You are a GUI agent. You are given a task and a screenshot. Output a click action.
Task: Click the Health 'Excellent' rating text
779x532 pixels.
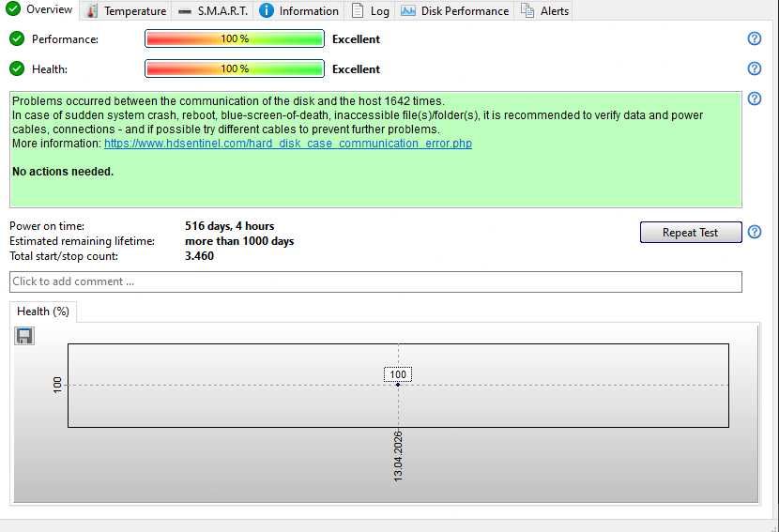[357, 69]
